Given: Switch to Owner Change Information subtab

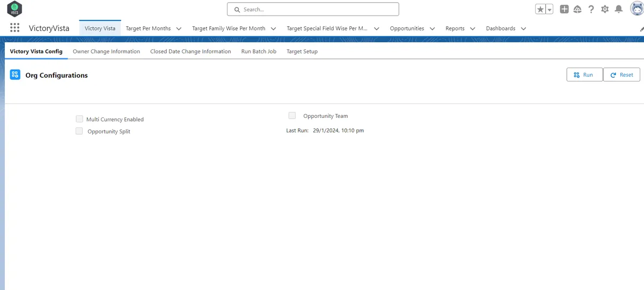Looking at the screenshot, I should [106, 51].
